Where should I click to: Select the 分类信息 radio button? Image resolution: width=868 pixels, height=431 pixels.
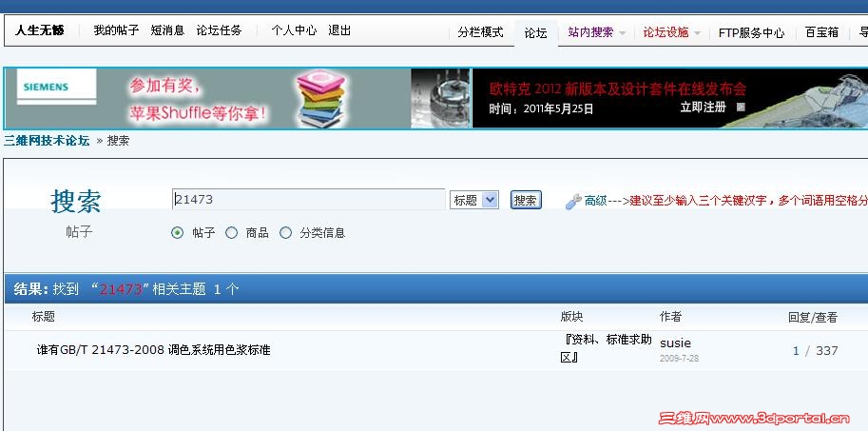[x=285, y=233]
